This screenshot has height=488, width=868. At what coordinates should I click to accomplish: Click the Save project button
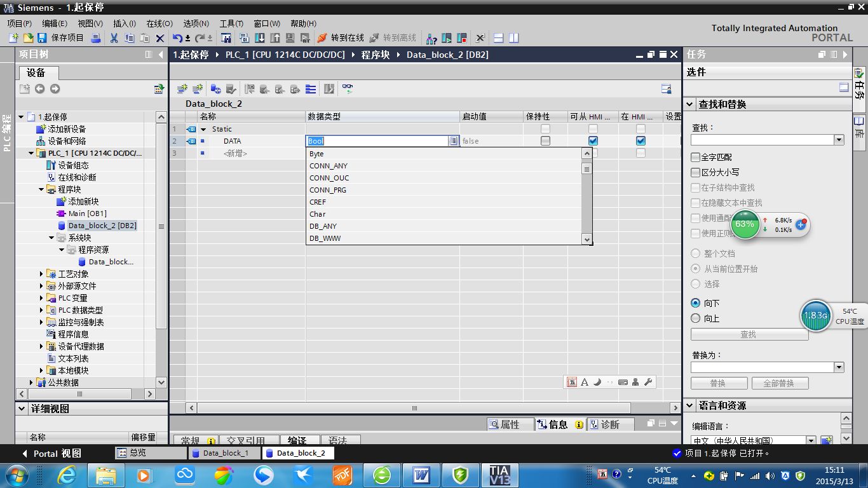click(x=62, y=38)
